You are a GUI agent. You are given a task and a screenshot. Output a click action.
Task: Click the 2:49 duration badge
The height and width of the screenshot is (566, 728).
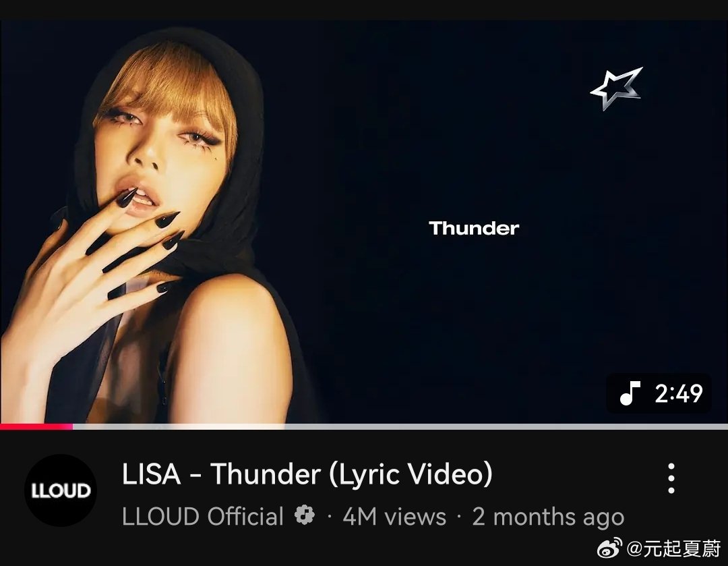coord(659,393)
